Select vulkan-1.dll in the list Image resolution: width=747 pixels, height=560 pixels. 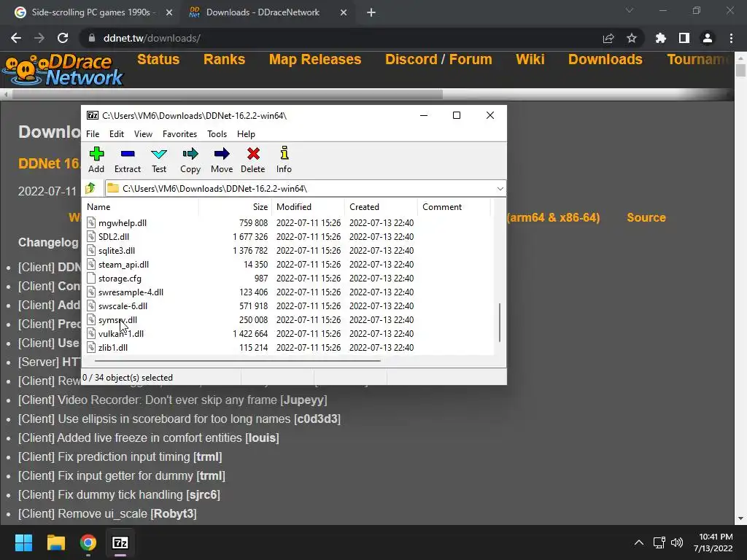(120, 333)
